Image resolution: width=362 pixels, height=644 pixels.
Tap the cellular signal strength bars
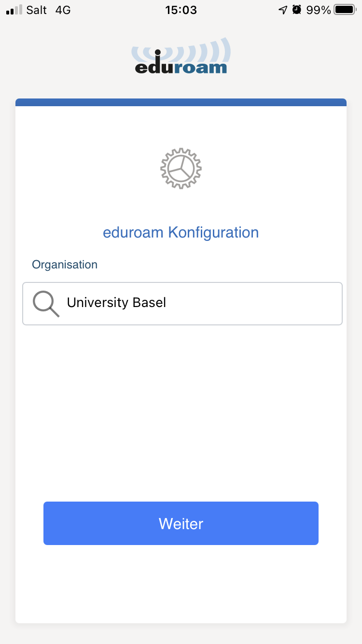14,10
